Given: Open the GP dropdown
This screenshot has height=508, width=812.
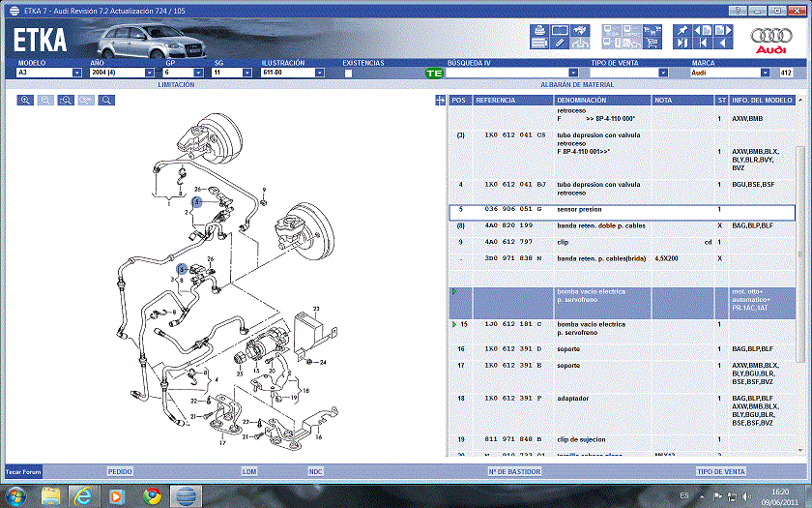Looking at the screenshot, I should pos(198,73).
